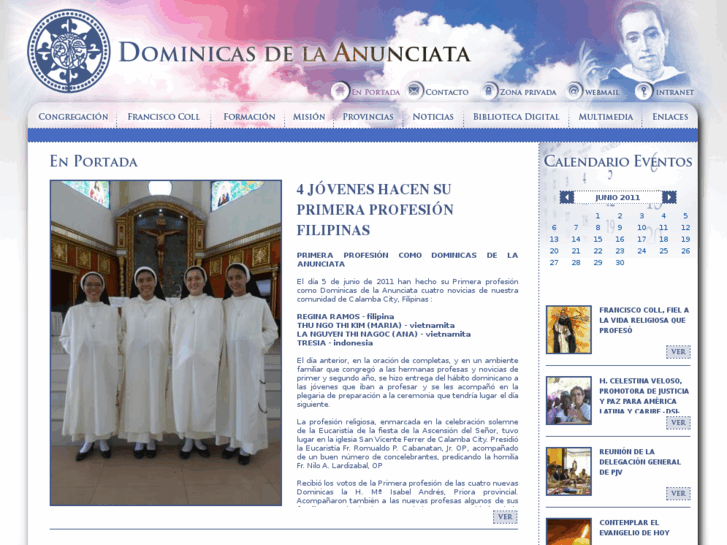This screenshot has width=727, height=545.
Task: Click the Dominicas circular crest logo
Action: [68, 51]
